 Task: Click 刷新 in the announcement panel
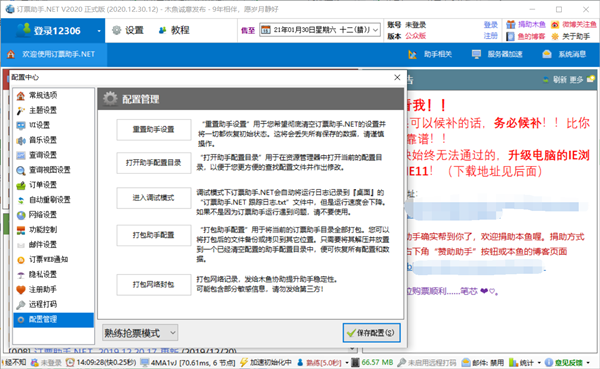coord(555,80)
